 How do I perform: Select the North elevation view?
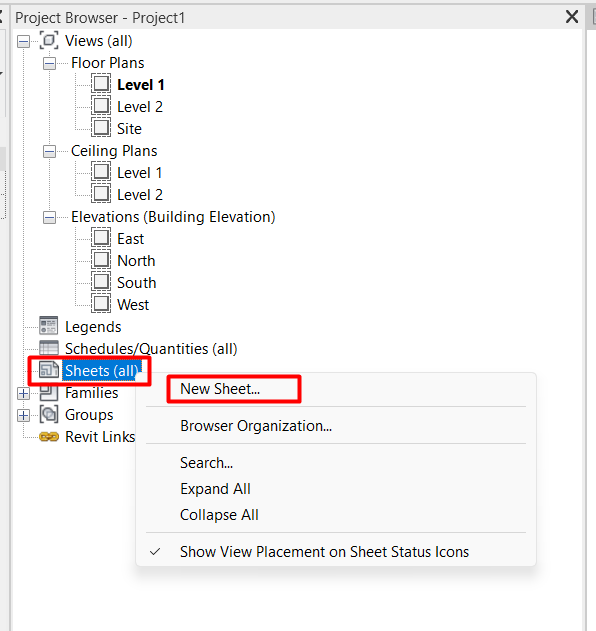pyautogui.click(x=136, y=261)
